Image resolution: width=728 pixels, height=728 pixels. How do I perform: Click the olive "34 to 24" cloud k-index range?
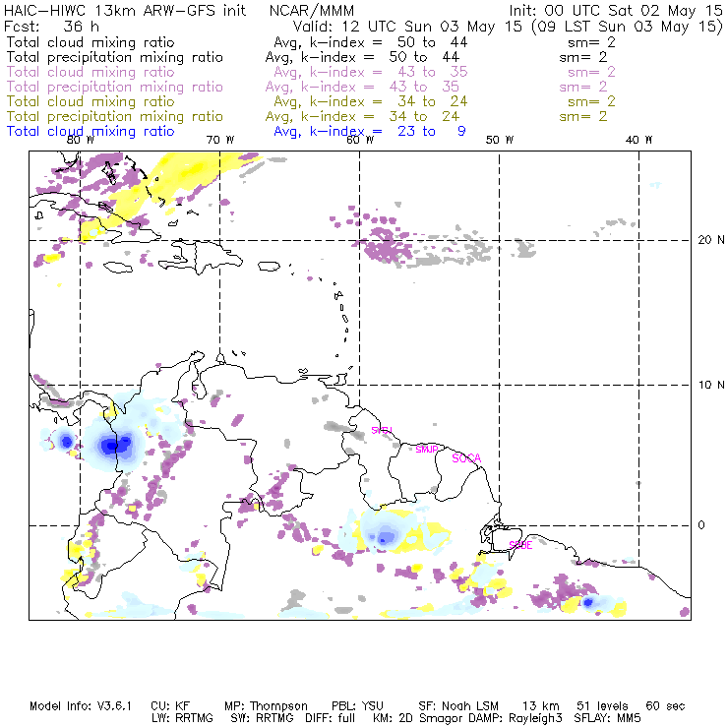pyautogui.click(x=432, y=101)
